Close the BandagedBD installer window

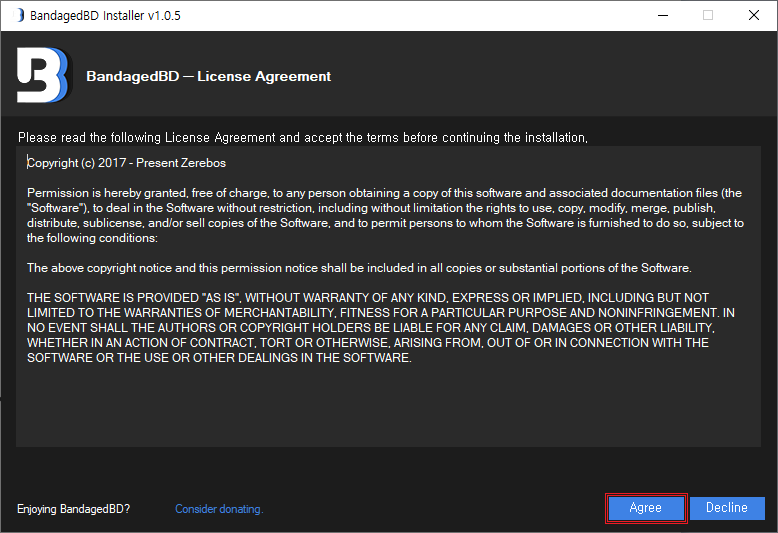(x=754, y=15)
